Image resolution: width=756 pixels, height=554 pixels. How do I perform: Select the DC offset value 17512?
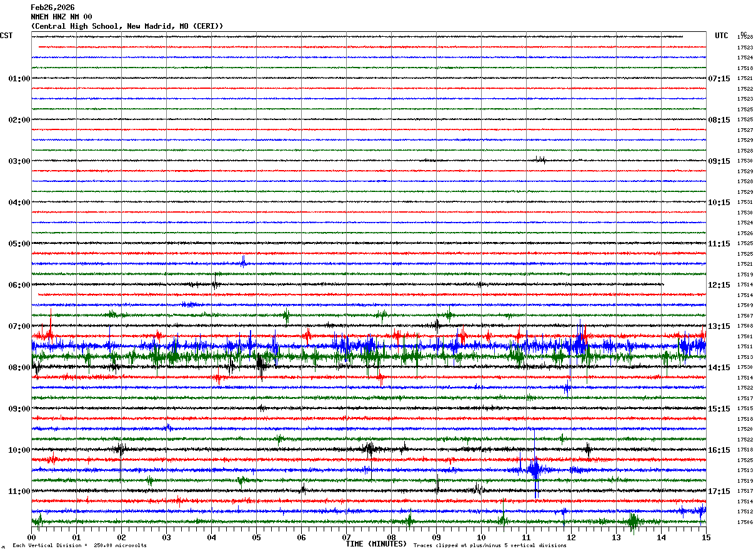(x=745, y=511)
